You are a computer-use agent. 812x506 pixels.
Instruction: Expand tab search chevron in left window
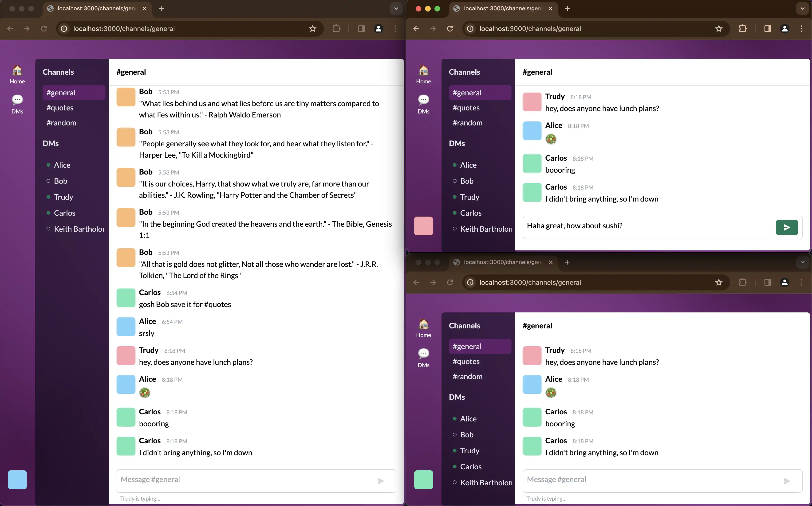click(x=396, y=8)
